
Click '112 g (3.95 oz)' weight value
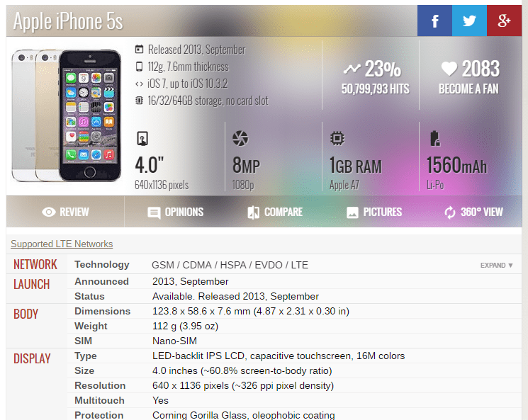point(186,326)
